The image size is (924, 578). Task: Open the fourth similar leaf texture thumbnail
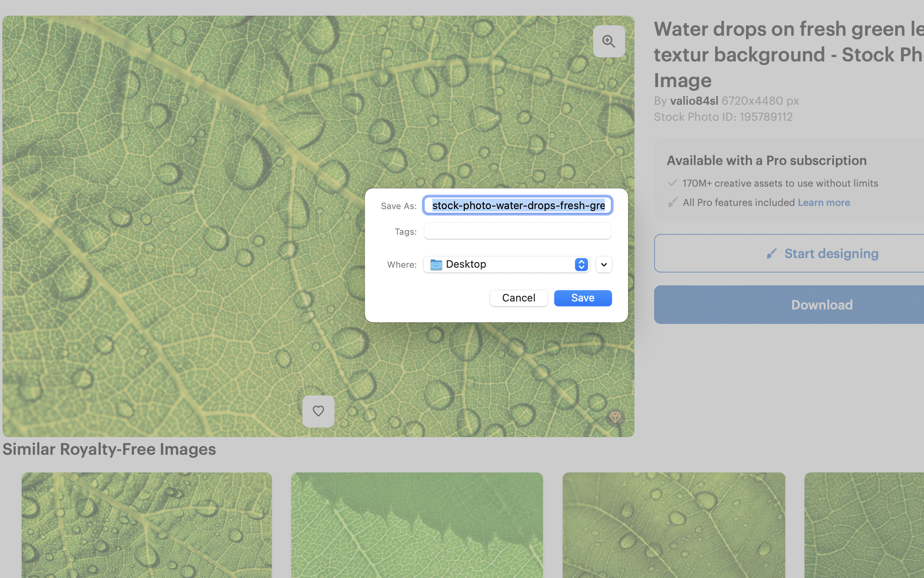(x=864, y=525)
